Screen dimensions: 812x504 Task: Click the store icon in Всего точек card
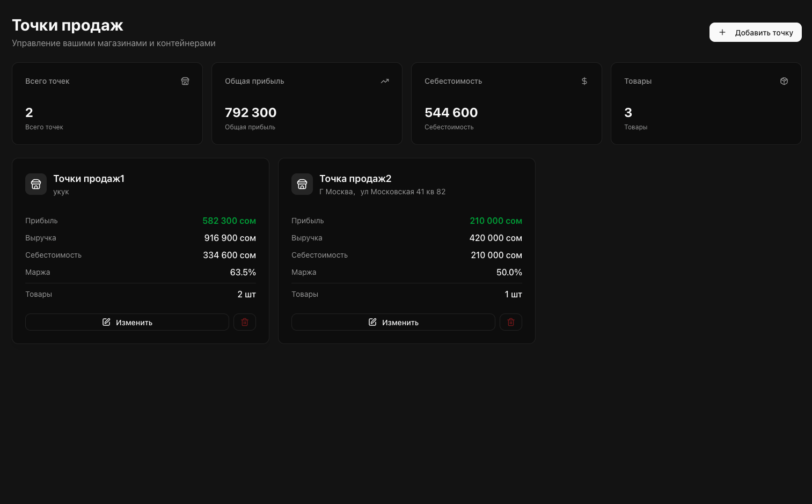click(x=185, y=81)
